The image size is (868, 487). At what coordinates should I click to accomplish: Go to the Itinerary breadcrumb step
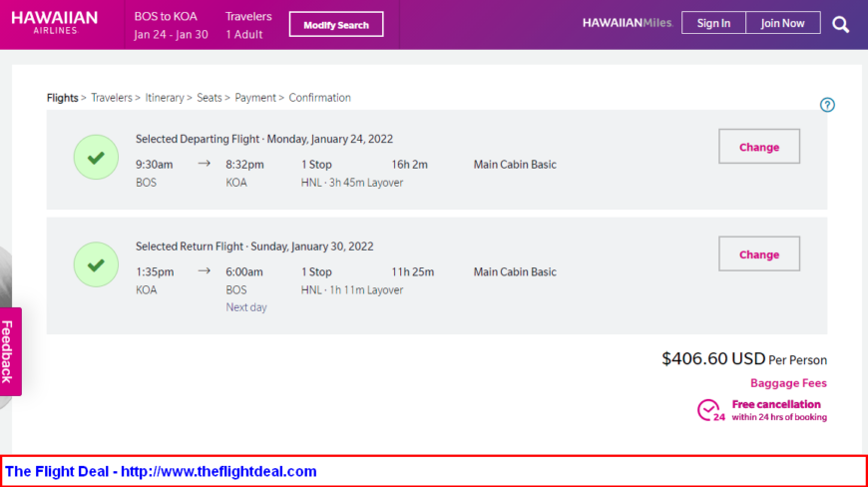[x=165, y=98]
